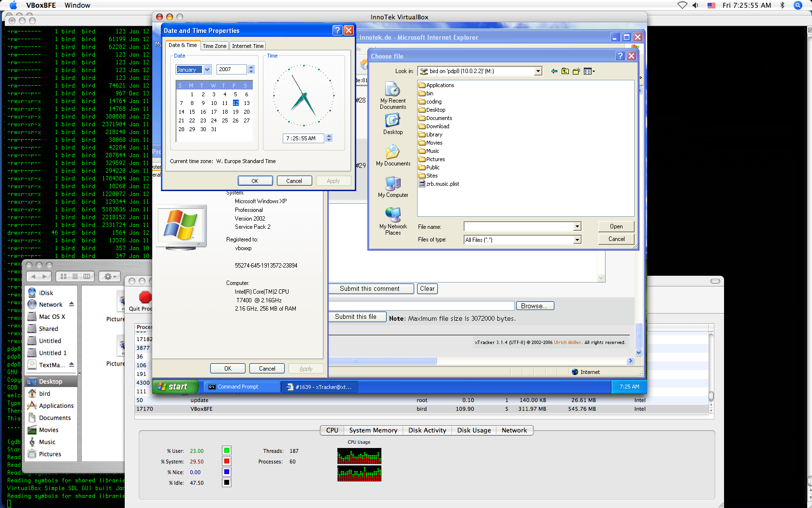Switch to the Network tab in Activity Monitor
Image resolution: width=812 pixels, height=508 pixels.
[x=514, y=430]
